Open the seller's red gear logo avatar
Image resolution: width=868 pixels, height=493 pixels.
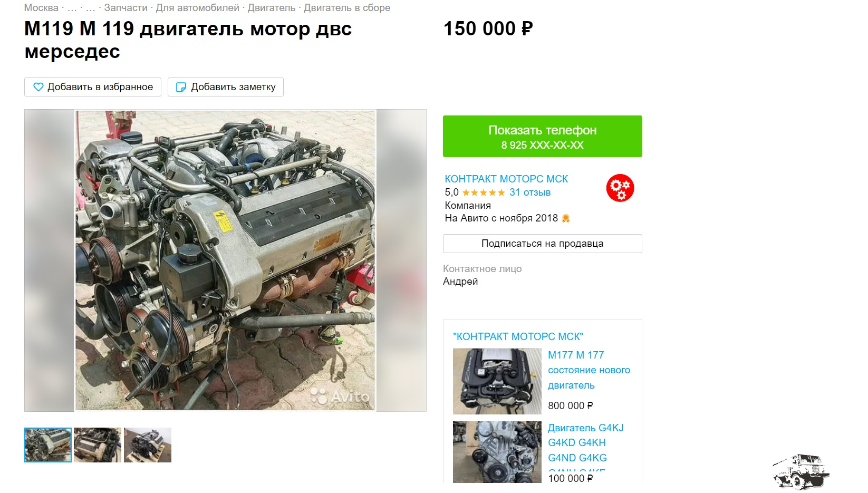pos(620,188)
